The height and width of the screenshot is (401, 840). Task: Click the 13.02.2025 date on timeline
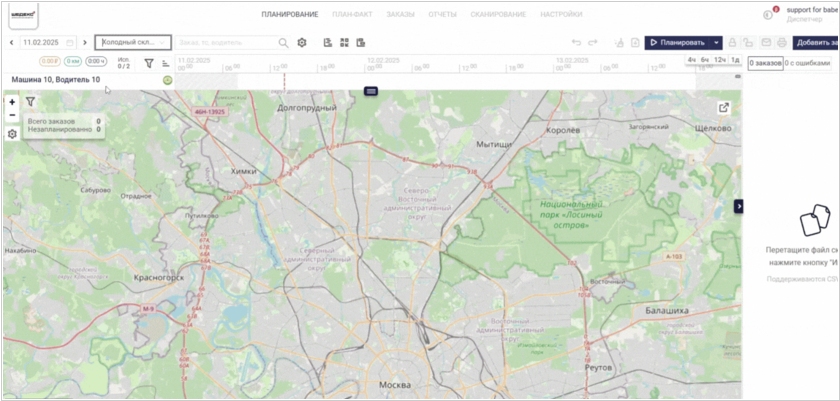pyautogui.click(x=573, y=60)
